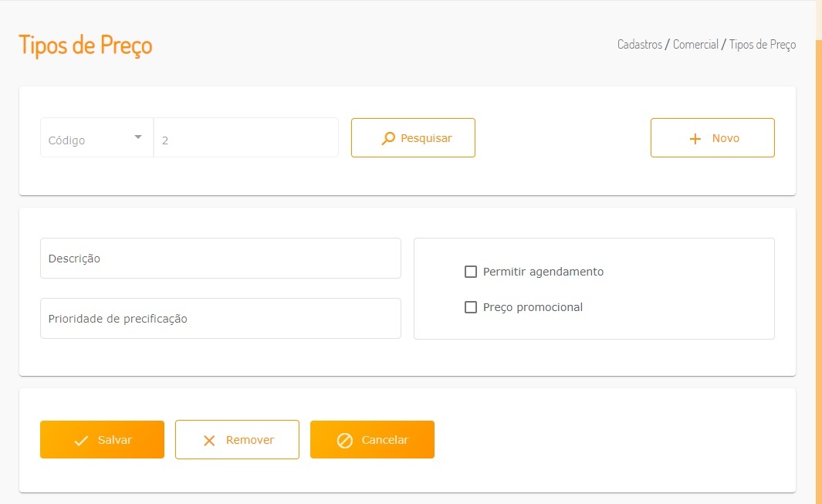Tick the Preço promocional checkbox
This screenshot has height=504, width=822.
(x=471, y=307)
